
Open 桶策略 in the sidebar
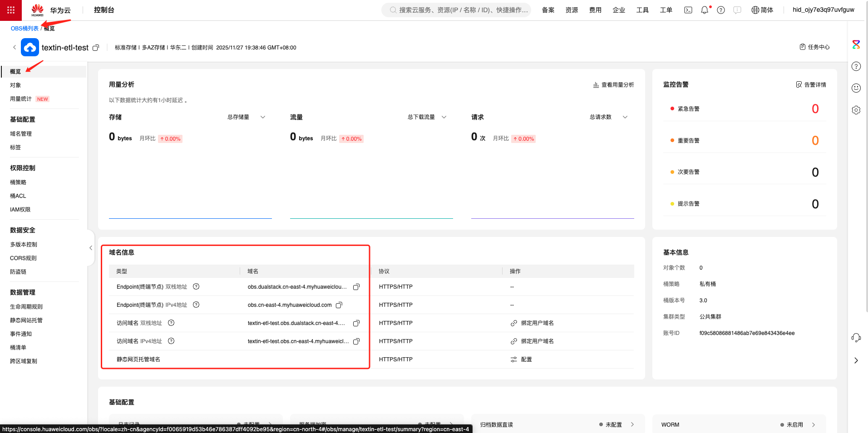18,182
